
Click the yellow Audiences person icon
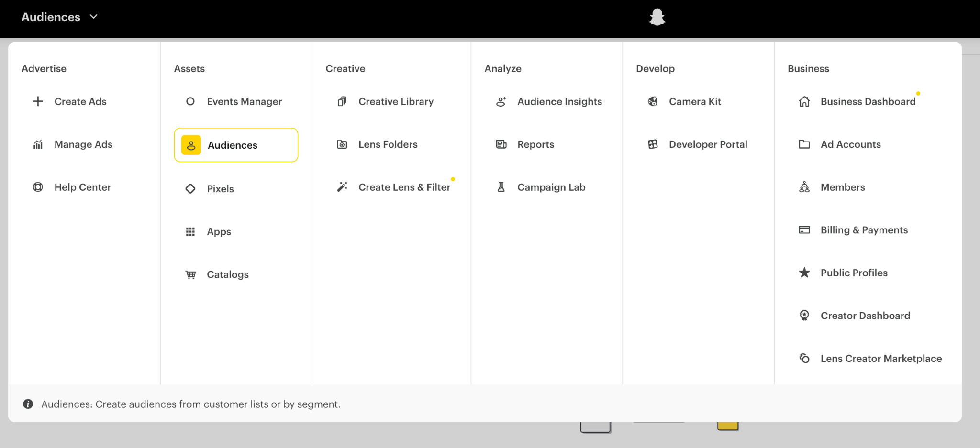click(x=191, y=145)
